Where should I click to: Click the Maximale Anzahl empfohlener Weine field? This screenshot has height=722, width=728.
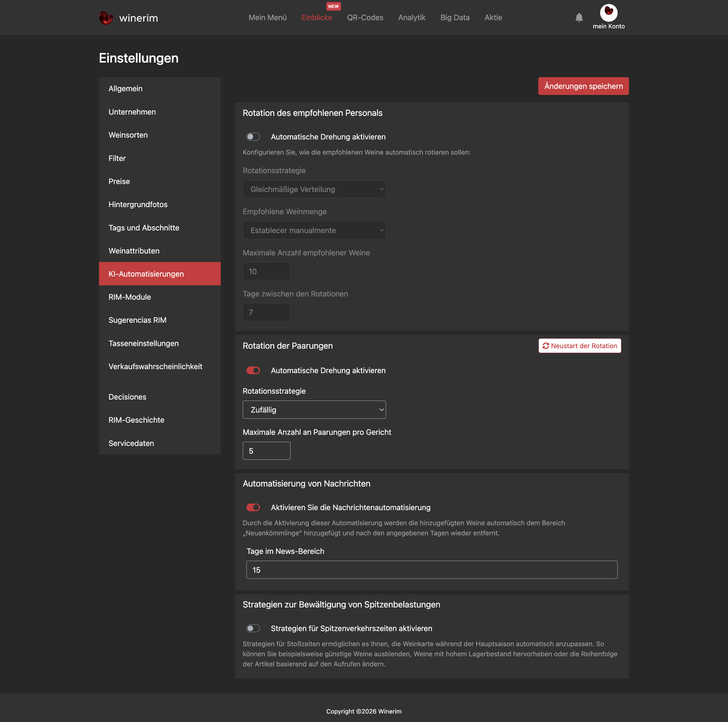[x=266, y=271]
